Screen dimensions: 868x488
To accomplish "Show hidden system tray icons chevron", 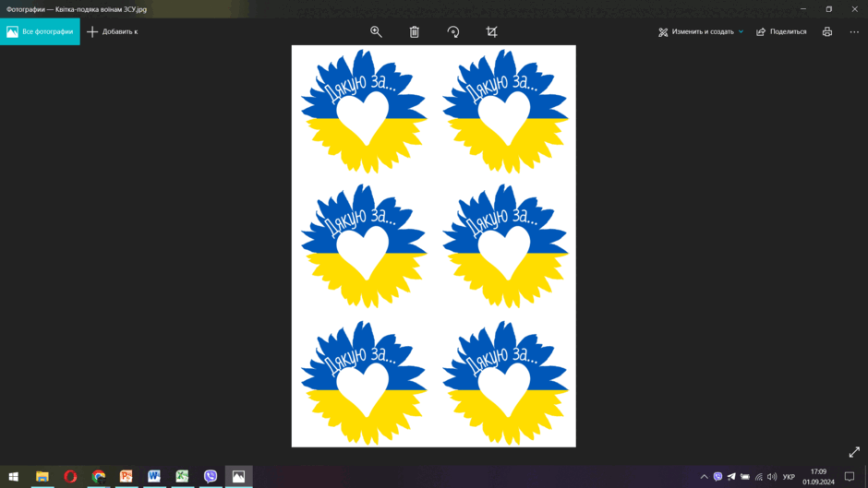I will [704, 476].
